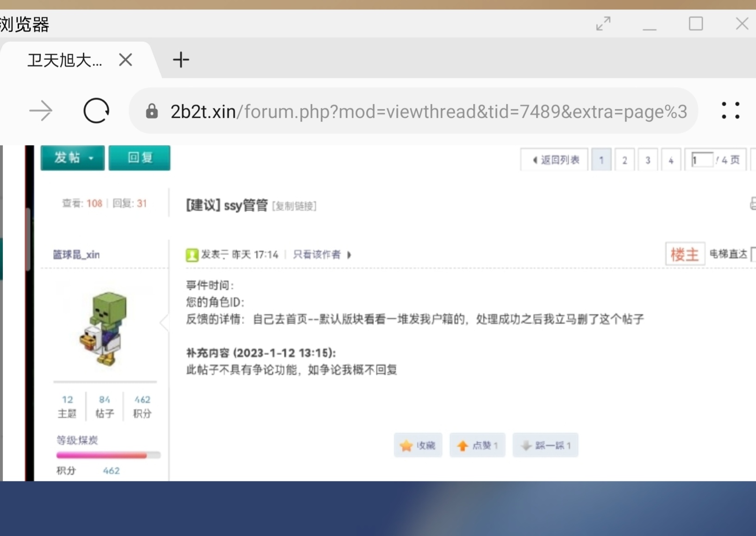Select the 卫天旭大 browser tab

click(65, 60)
